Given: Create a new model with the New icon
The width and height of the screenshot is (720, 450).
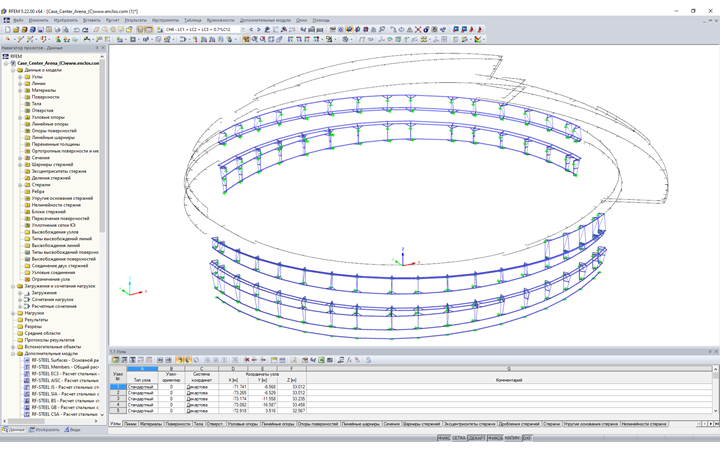Looking at the screenshot, I should 8,29.
